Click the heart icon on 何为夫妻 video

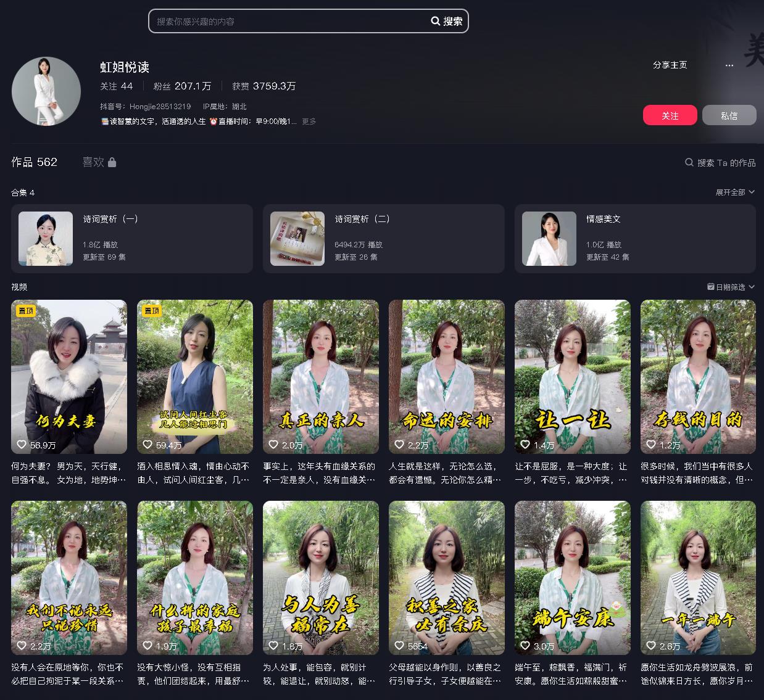point(22,445)
